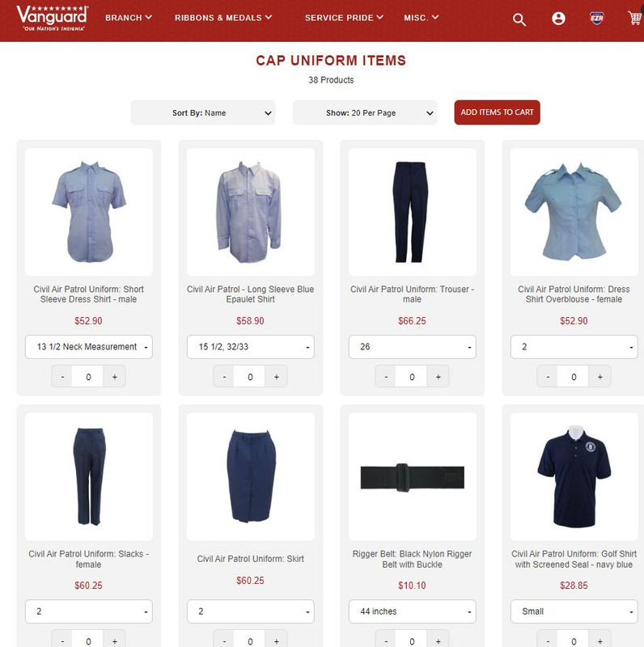
Task: Expand the 13 1/2 Neck Measurement size selector
Action: click(89, 347)
